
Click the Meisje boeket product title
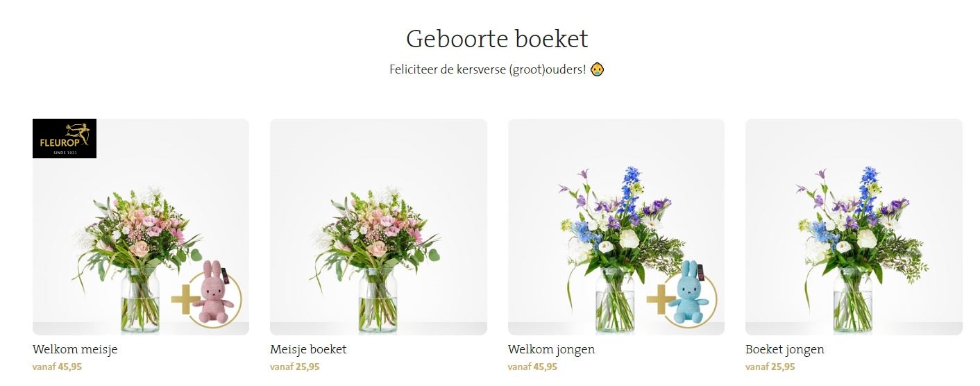click(308, 349)
